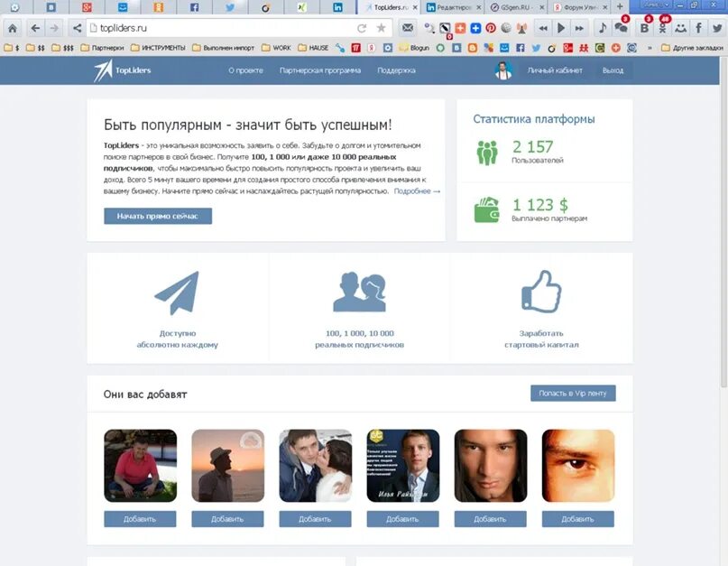Open Личный кабинет
Screen dimensions: 728x566
[555, 70]
